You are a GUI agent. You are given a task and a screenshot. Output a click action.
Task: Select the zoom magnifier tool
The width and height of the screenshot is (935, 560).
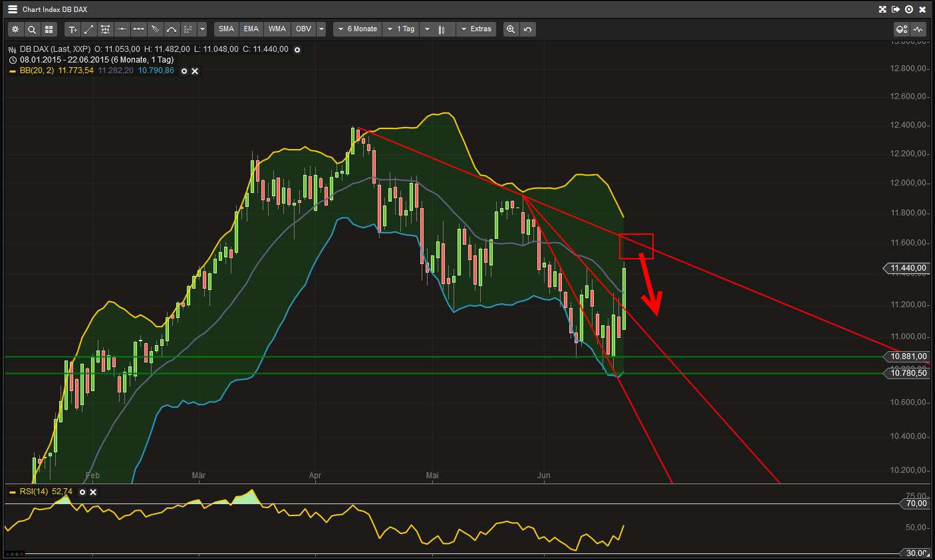pos(32,29)
